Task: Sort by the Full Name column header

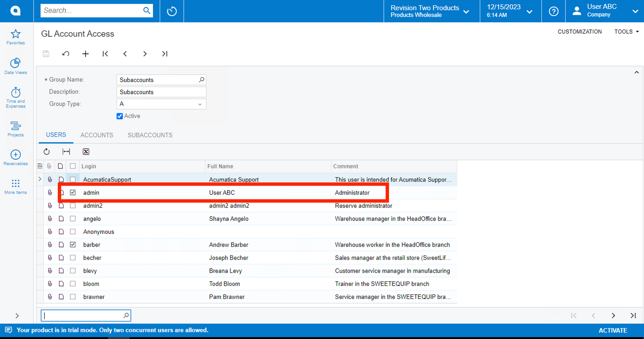Action: pos(268,166)
